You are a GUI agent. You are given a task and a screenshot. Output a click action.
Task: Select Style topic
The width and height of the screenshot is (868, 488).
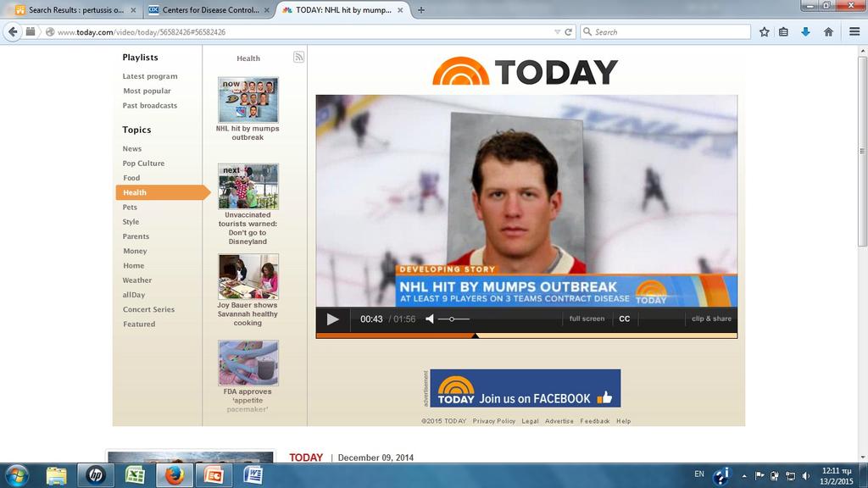click(x=131, y=222)
